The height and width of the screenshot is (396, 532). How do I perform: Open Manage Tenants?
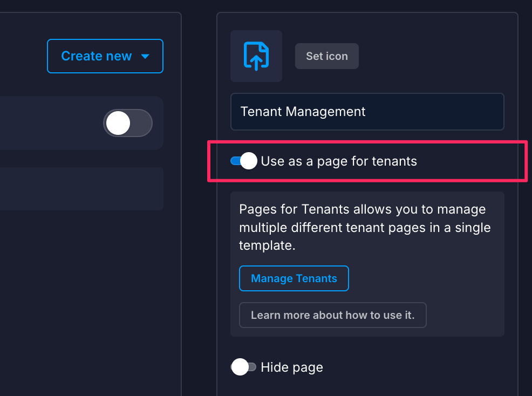tap(294, 278)
